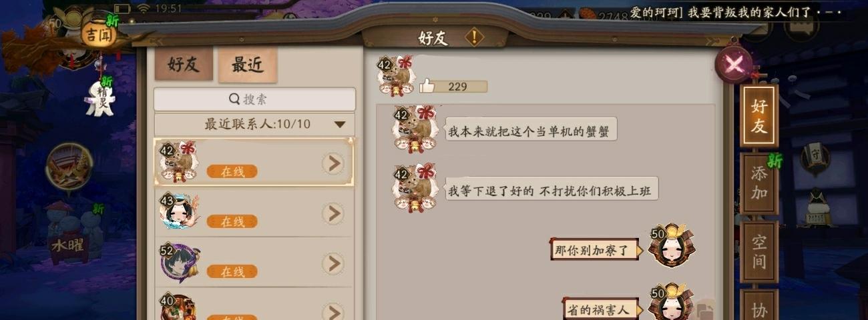Expand the 最近联系人 dropdown arrow
This screenshot has width=868, height=320.
click(x=340, y=125)
